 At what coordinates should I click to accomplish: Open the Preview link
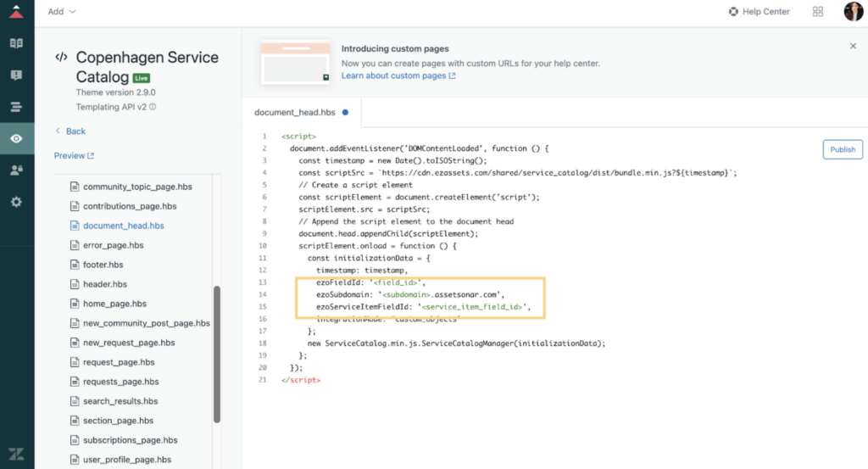(x=75, y=155)
